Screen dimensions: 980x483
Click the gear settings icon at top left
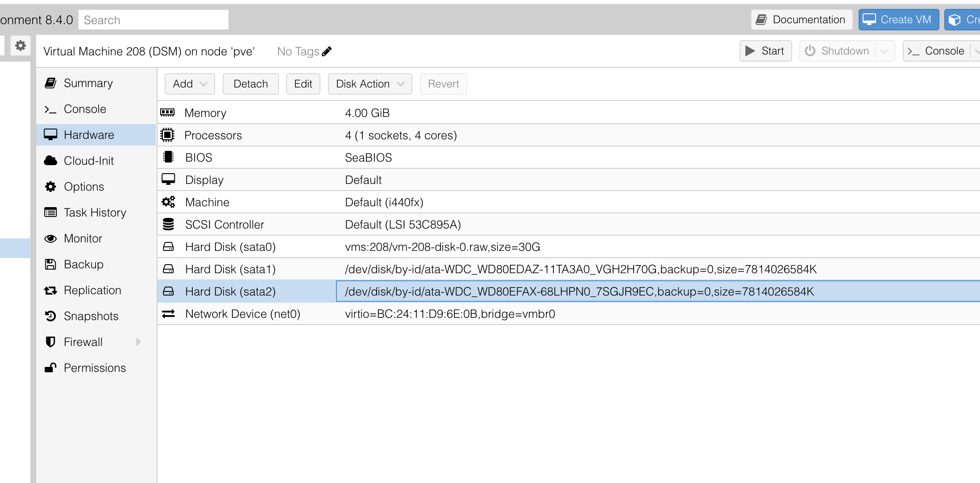pos(21,46)
